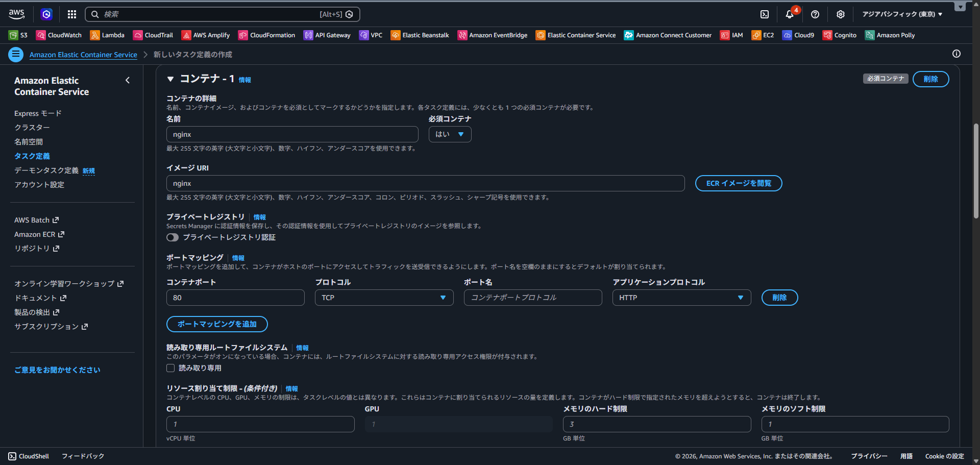Open 情報 link next to ポートマッピング
The width and height of the screenshot is (980, 465).
[238, 258]
